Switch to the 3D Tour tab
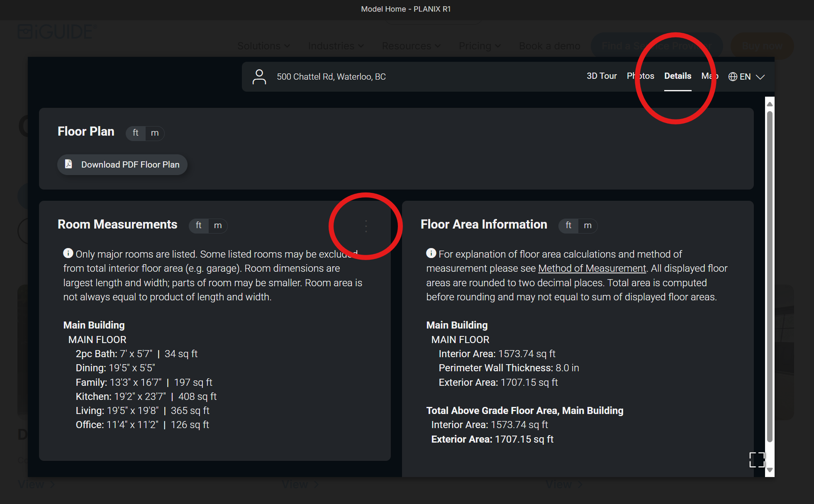 tap(602, 76)
